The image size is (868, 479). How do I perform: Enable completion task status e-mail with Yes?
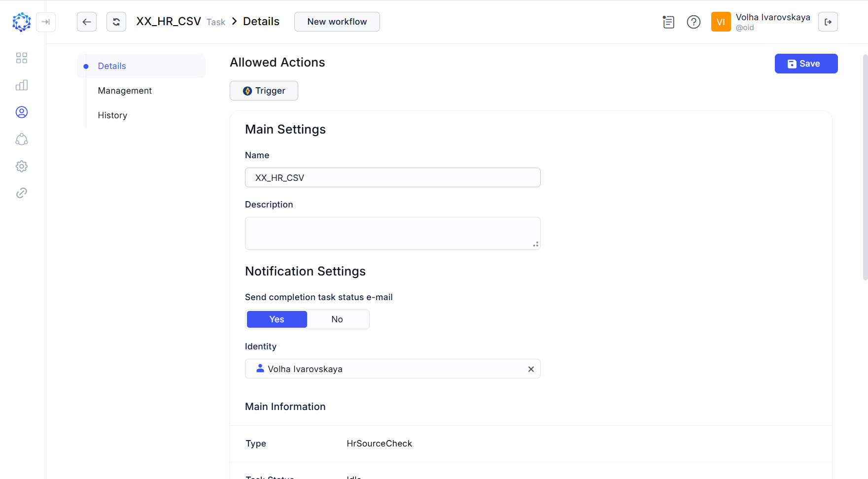point(277,319)
